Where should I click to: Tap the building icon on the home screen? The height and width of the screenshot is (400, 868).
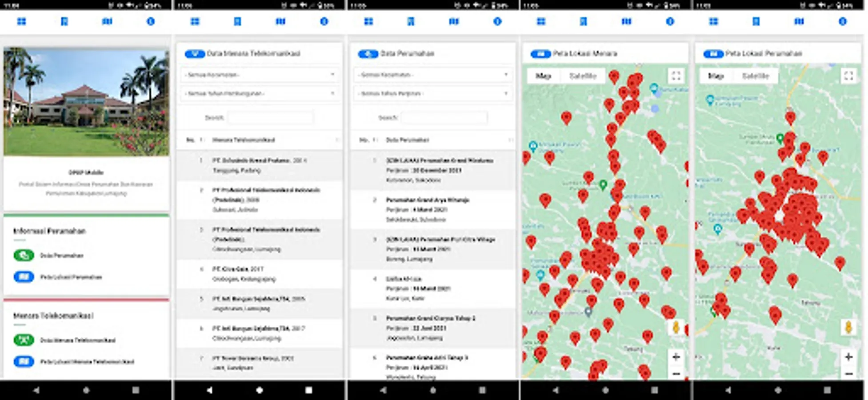click(x=64, y=21)
